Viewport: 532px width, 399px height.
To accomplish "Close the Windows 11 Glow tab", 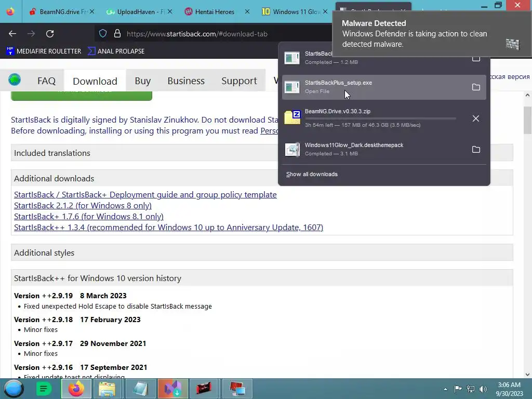I will coord(325,11).
